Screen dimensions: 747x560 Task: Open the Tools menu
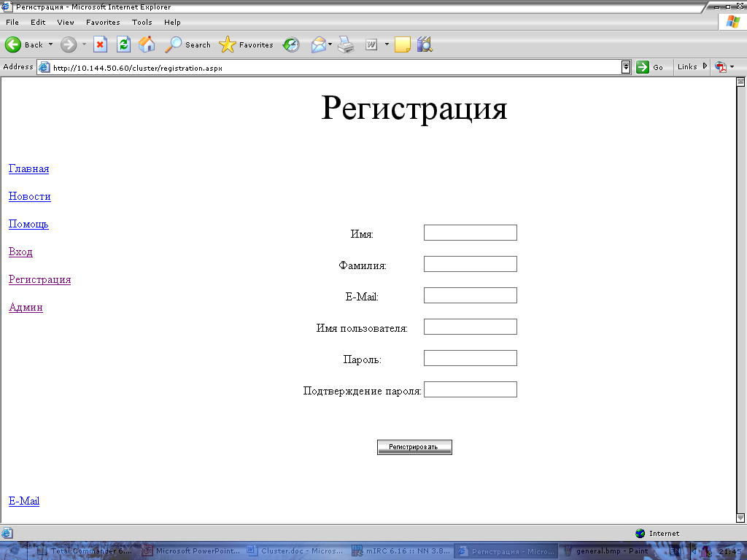point(142,23)
